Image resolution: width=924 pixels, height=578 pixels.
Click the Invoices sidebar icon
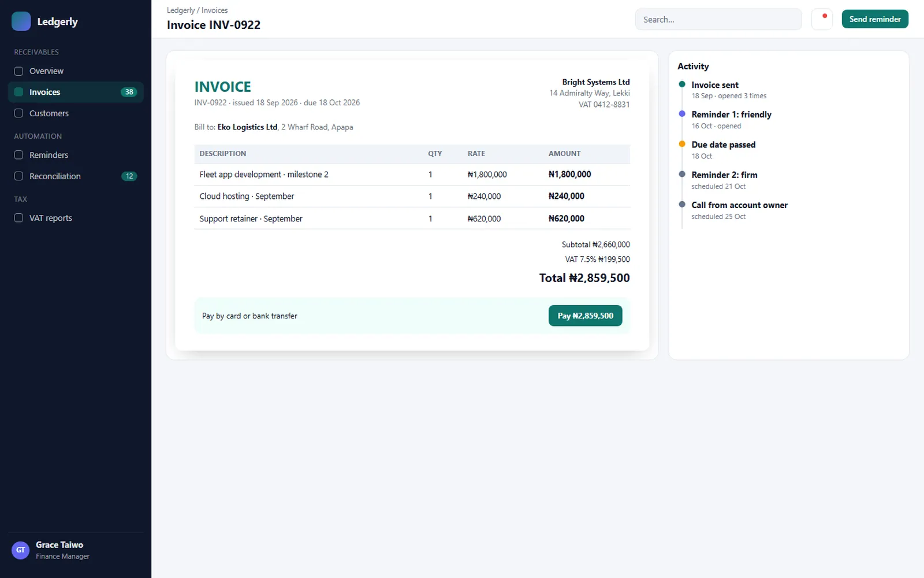click(x=18, y=92)
